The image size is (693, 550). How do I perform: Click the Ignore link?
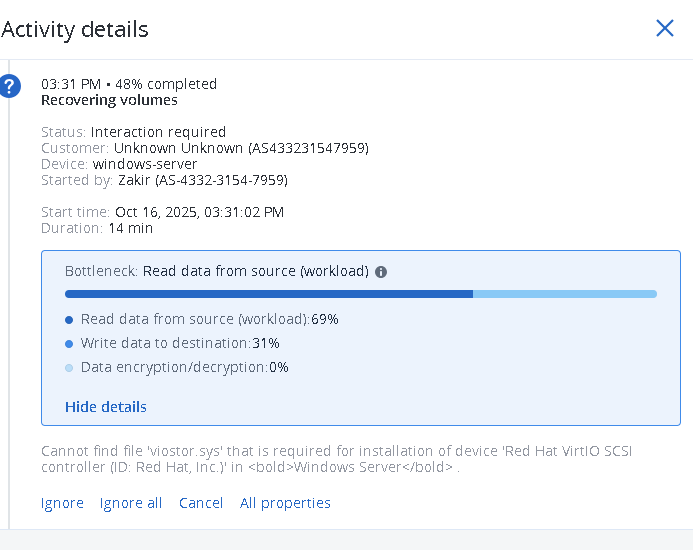[62, 503]
